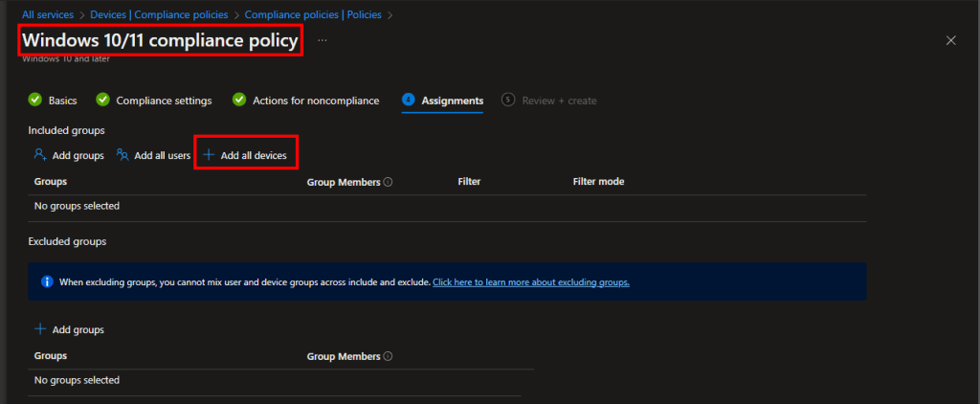Open the learn more about excluding groups link
Image resolution: width=980 pixels, height=404 pixels.
(531, 282)
